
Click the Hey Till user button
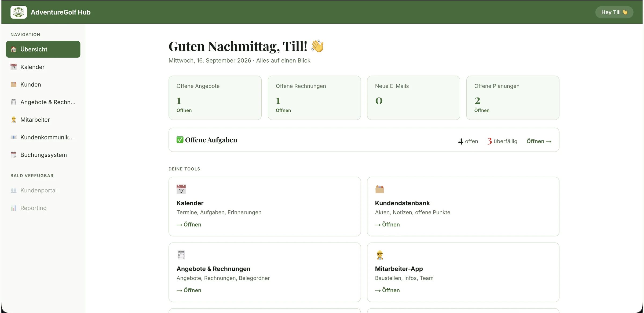[x=614, y=12]
